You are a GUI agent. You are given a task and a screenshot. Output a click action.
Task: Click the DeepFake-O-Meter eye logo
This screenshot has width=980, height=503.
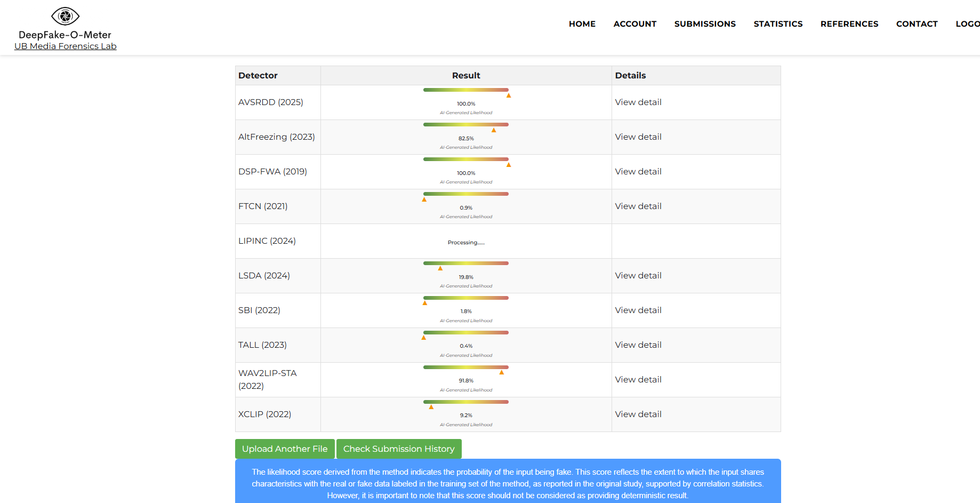65,17
